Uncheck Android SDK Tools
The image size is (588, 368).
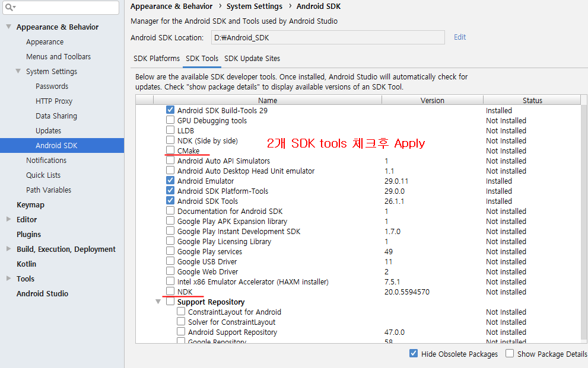tap(170, 200)
